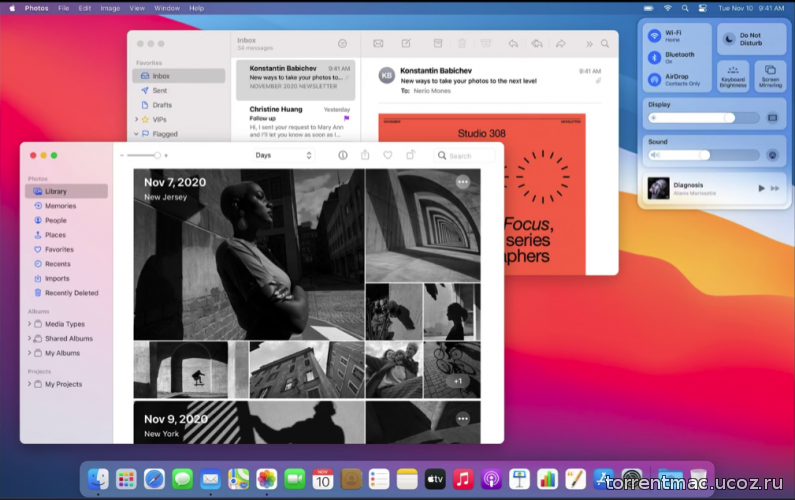Image resolution: width=795 pixels, height=500 pixels.
Task: Open the Help menu
Action: click(196, 8)
